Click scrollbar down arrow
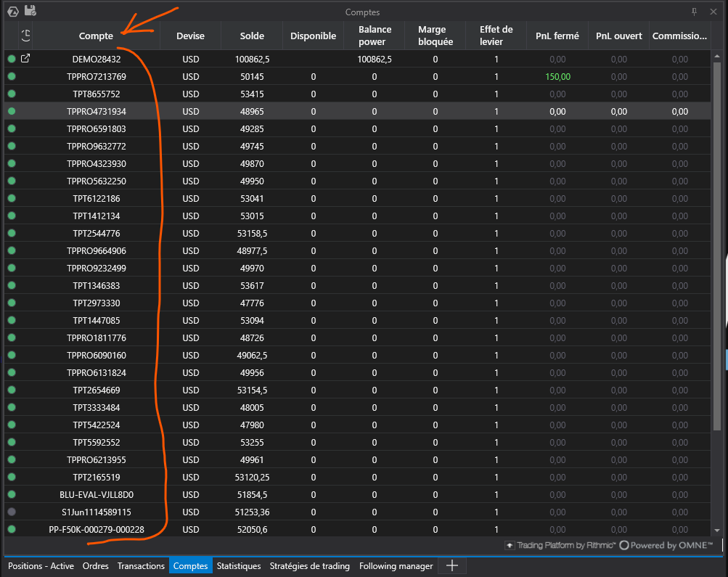This screenshot has height=577, width=728. coord(717,530)
